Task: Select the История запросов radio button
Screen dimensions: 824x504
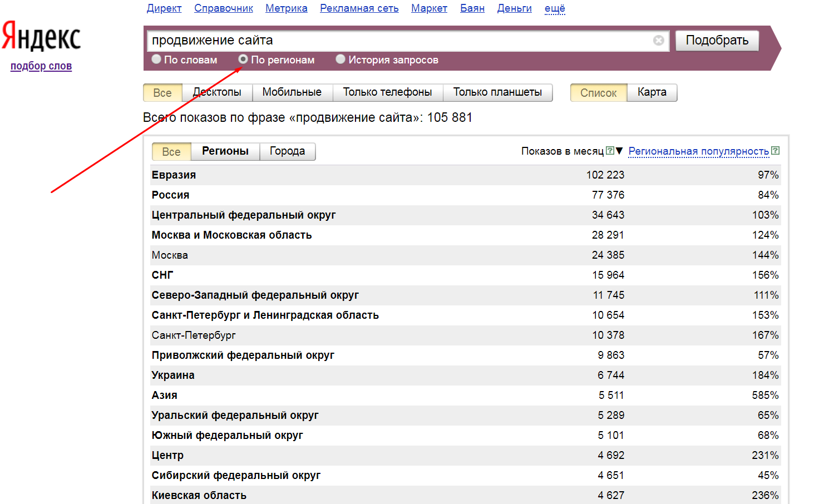Action: click(341, 59)
